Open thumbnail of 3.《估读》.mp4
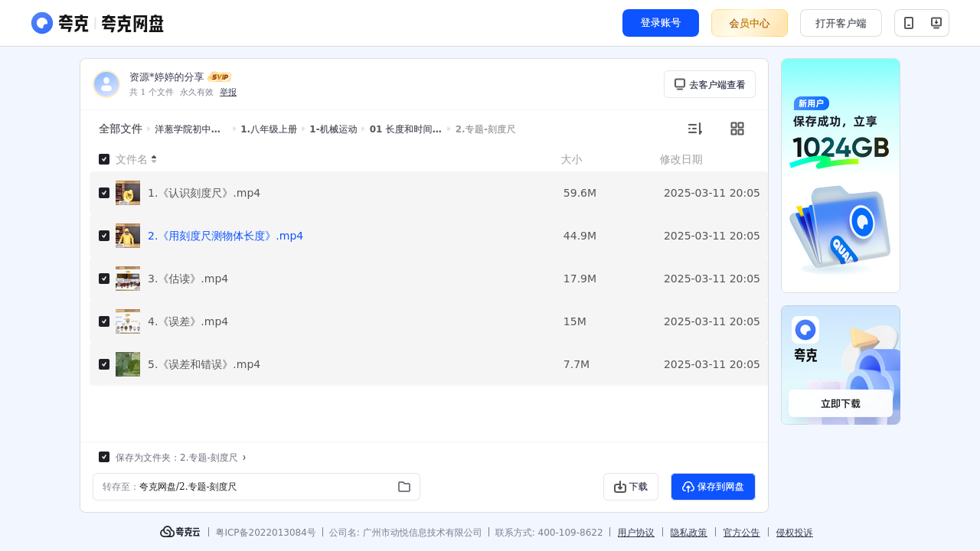 (x=128, y=279)
